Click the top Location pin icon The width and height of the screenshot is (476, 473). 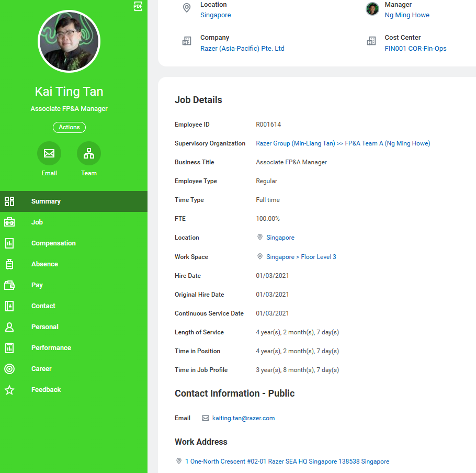point(187,8)
